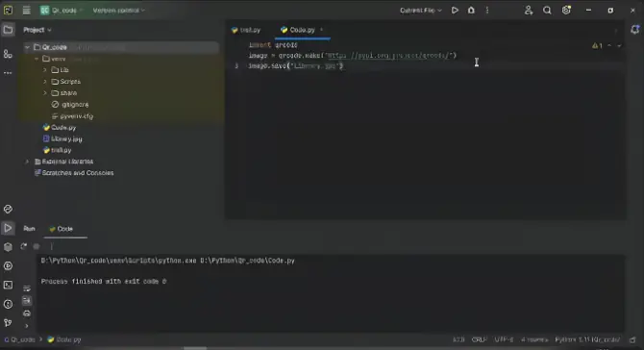
Task: Collapse the Qr_code root folder
Action: pyautogui.click(x=27, y=47)
